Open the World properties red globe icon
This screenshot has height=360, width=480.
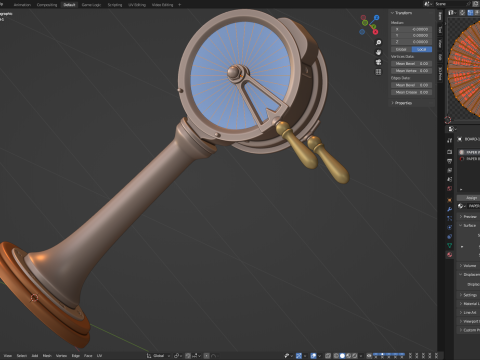pyautogui.click(x=450, y=188)
